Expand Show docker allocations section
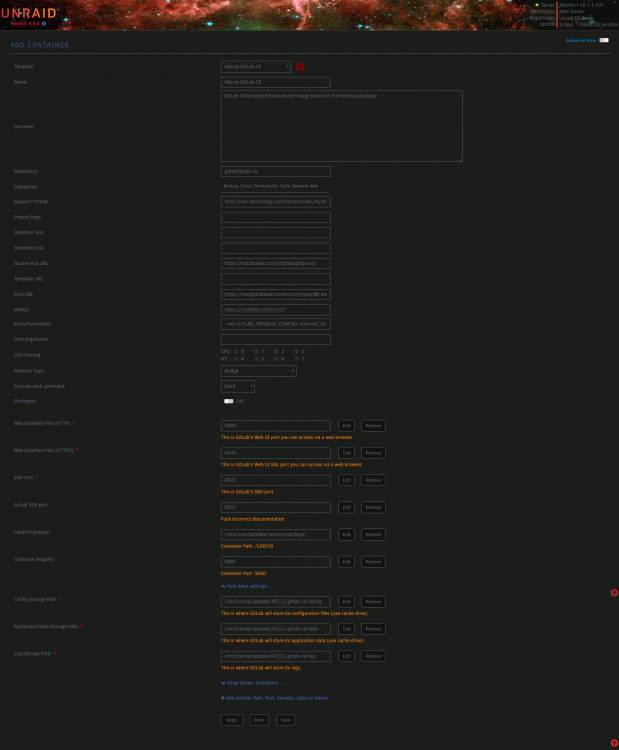The image size is (619, 750). coord(252,683)
